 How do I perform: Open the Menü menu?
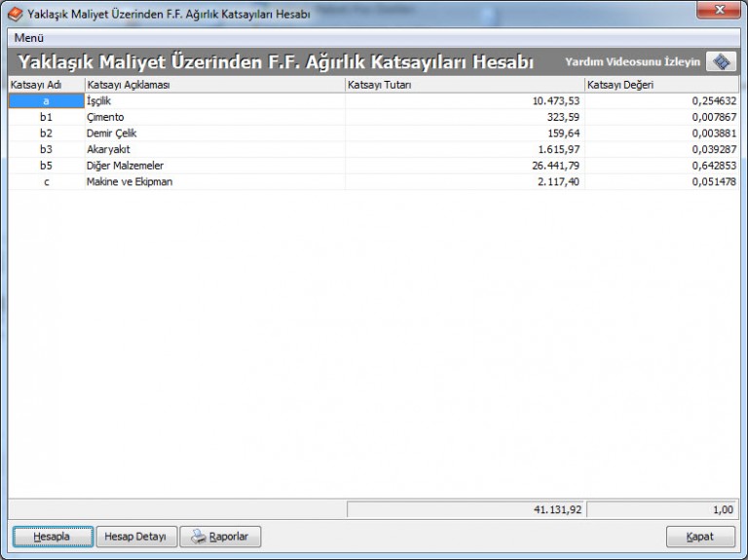click(29, 37)
